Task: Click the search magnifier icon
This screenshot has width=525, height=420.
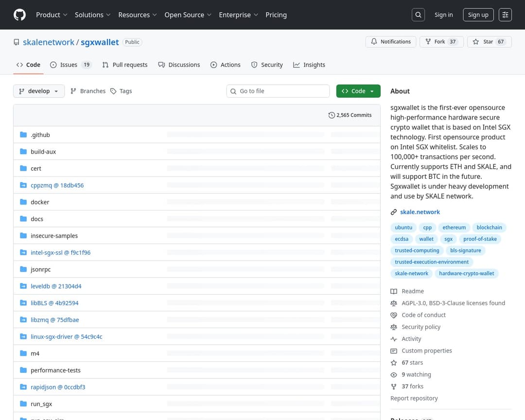Action: tap(418, 15)
